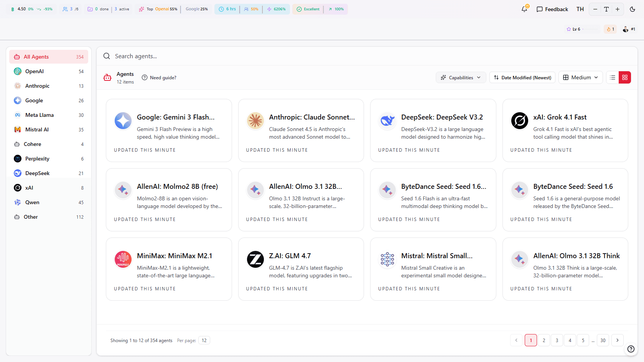Filter agents by Other providers
Image resolution: width=644 pixels, height=362 pixels.
tap(49, 217)
